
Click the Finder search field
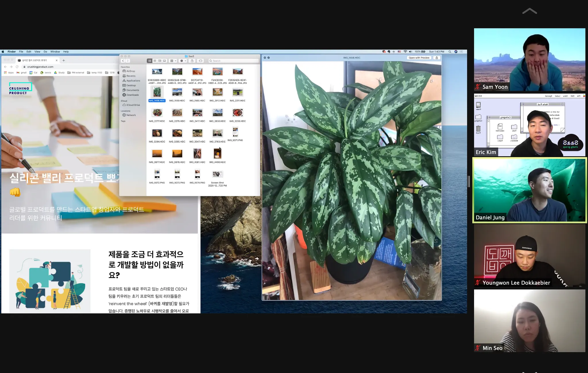click(234, 61)
